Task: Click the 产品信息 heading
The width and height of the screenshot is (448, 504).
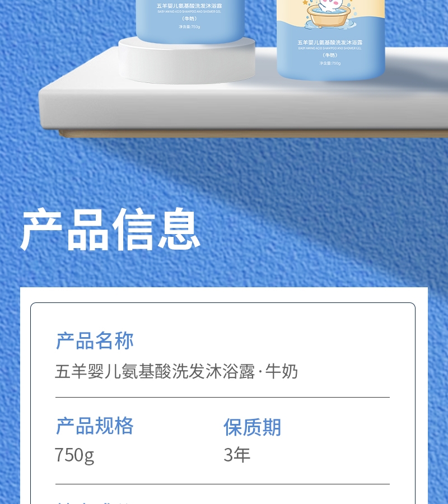Action: pos(110,229)
